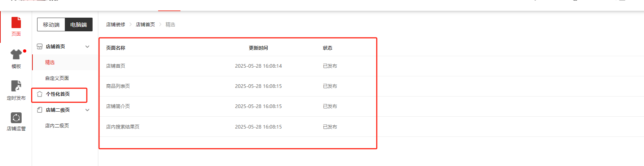The height and width of the screenshot is (166, 644).
Task: Open the 商品列表页 table row
Action: click(x=118, y=86)
